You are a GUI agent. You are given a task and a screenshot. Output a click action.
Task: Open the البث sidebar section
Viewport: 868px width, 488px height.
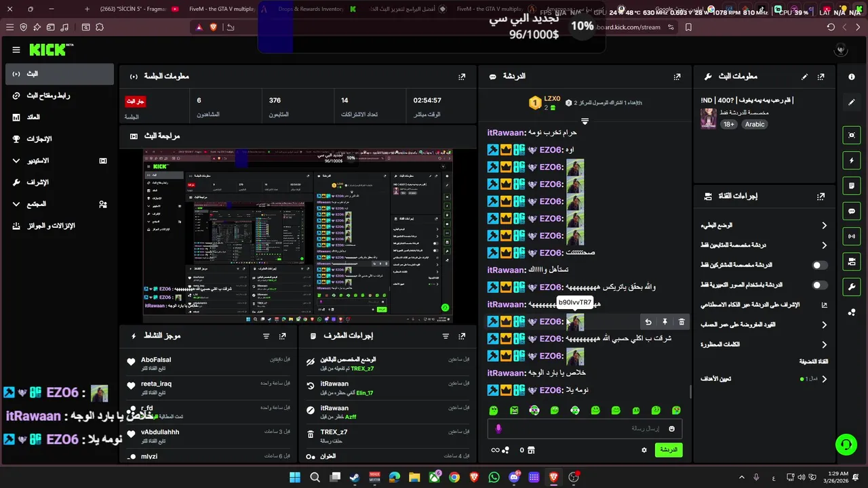60,74
